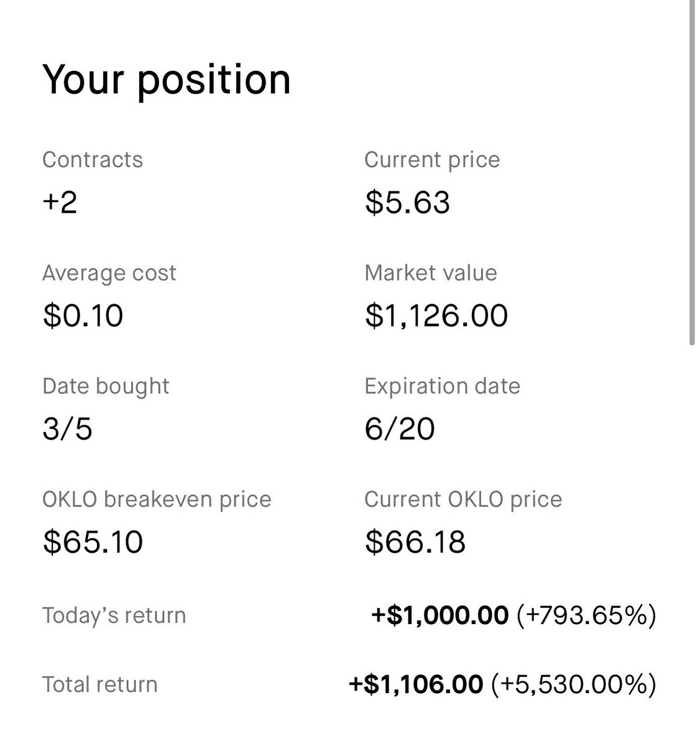Click the +$1,106.00 total return amount
Viewport: 700px width, 746px height.
[x=415, y=684]
